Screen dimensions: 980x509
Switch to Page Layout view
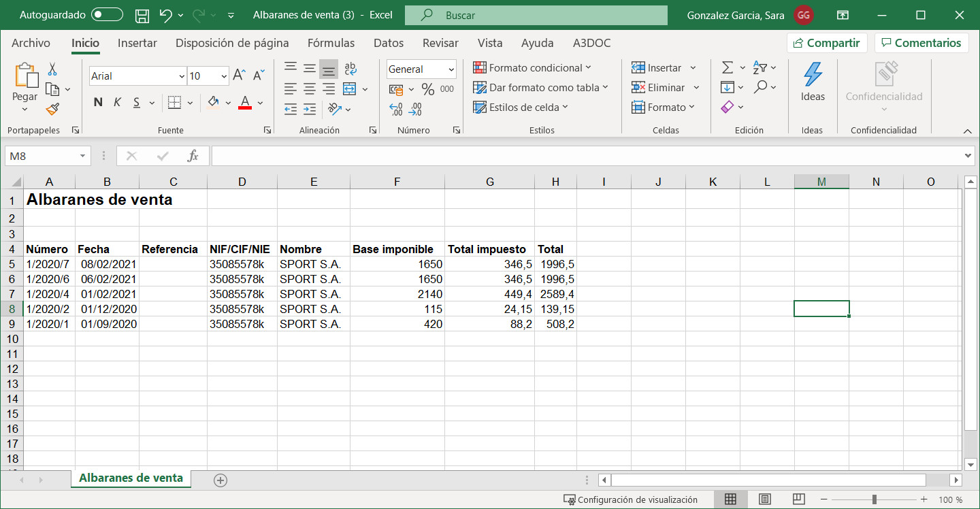coord(764,499)
